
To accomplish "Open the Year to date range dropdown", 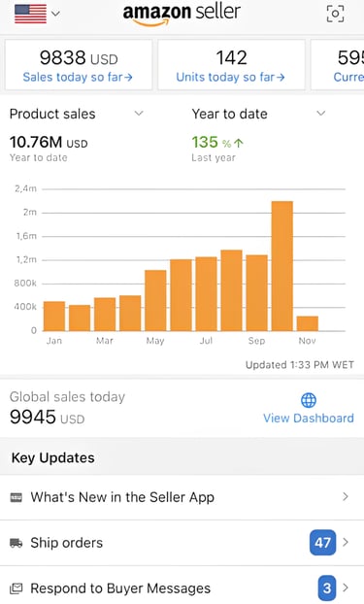I will coord(321,114).
